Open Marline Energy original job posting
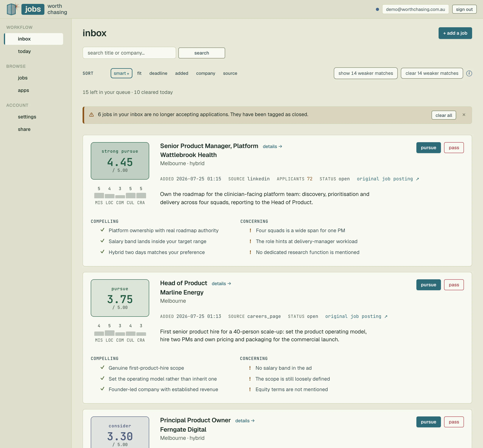Viewport: 483px width, 448px height. pos(356,316)
